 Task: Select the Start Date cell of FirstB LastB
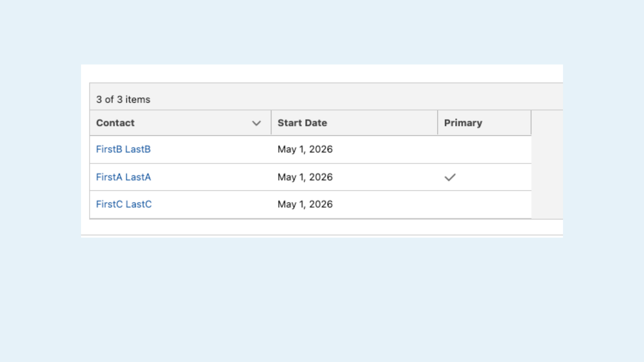click(354, 149)
